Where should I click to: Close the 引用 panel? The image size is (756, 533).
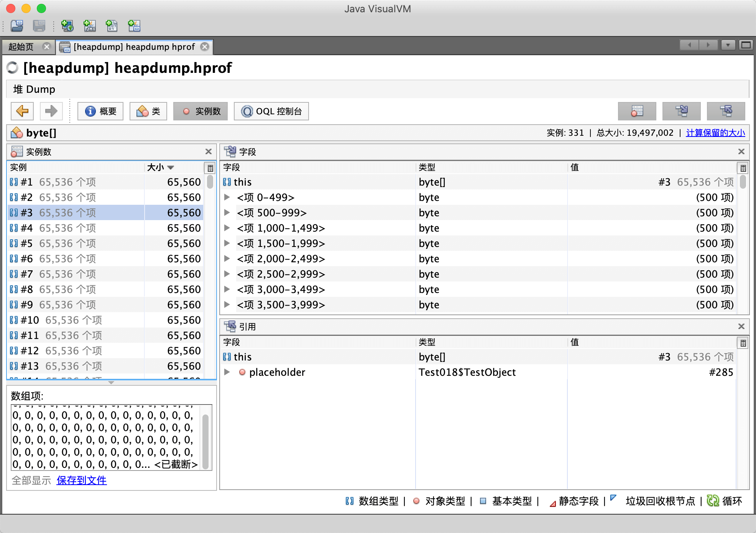pos(741,326)
